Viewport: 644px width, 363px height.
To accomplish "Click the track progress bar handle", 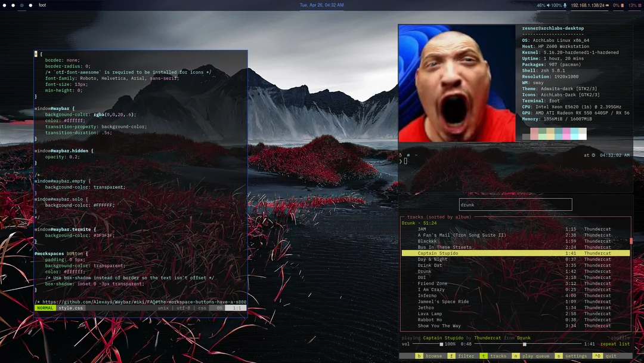I will [525, 344].
